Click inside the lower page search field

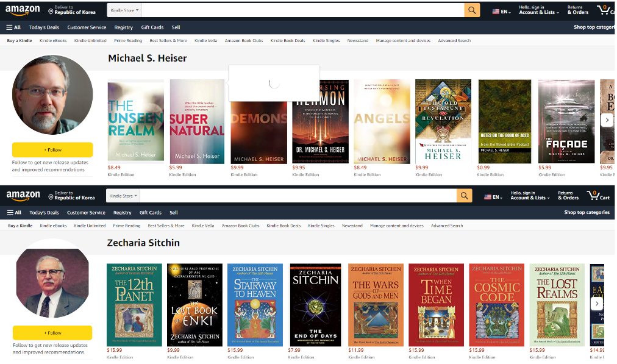tap(298, 196)
